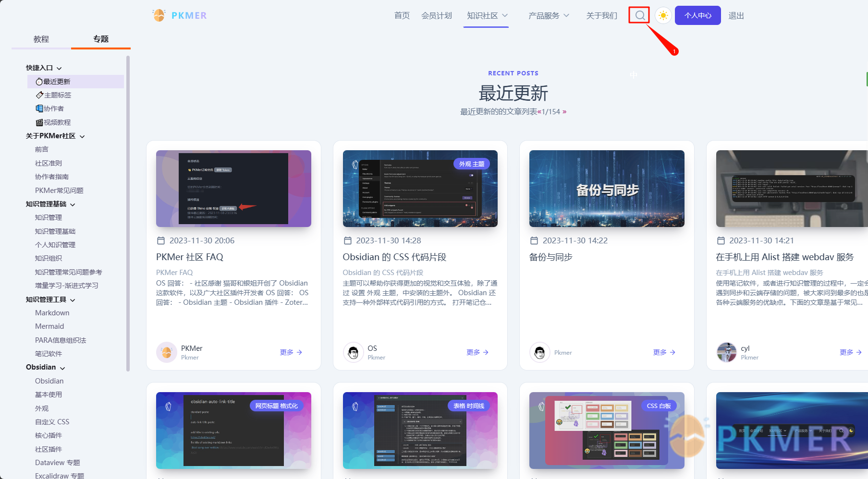Viewport: 868px width, 479px height.
Task: Click cyl author avatar on Alist card
Action: point(726,352)
